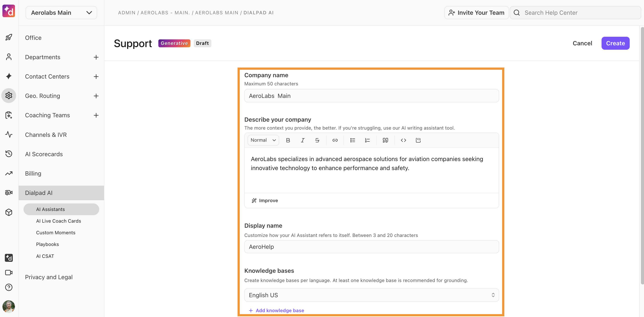644x317 pixels.
Task: Select the Dialpad AI menu item
Action: pyautogui.click(x=61, y=193)
